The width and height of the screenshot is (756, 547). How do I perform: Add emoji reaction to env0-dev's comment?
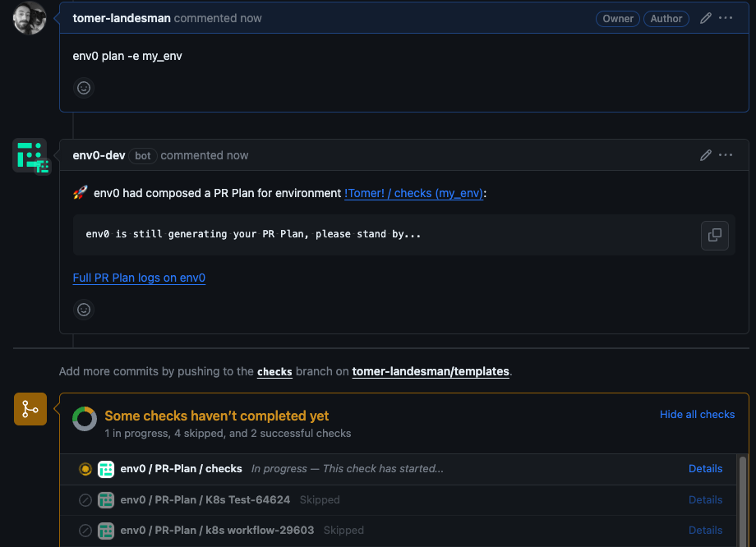84,310
